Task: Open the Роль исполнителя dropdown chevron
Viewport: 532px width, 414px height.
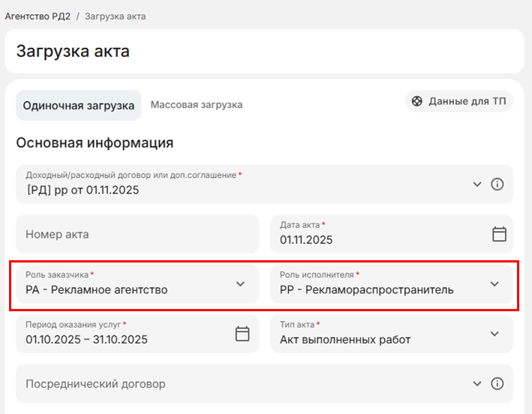Action: pyautogui.click(x=494, y=283)
